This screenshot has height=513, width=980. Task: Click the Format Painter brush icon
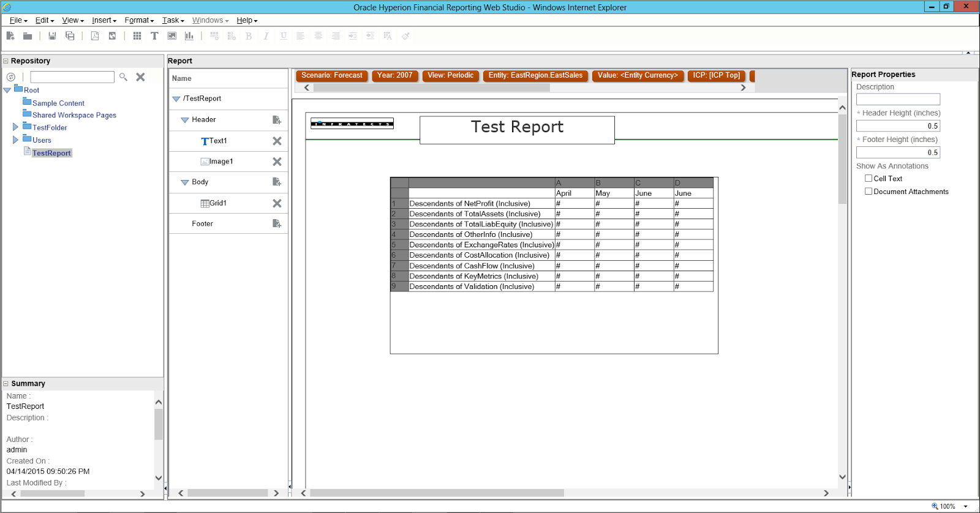tap(405, 36)
